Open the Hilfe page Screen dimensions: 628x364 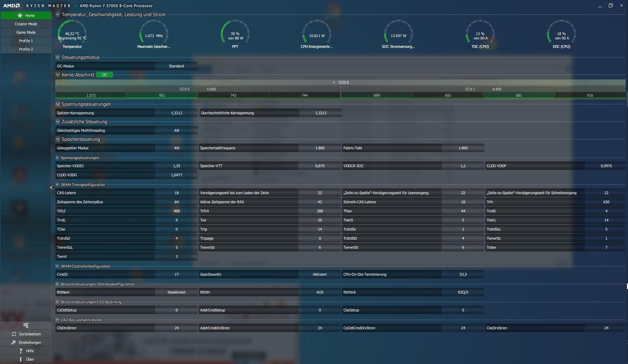pyautogui.click(x=26, y=351)
